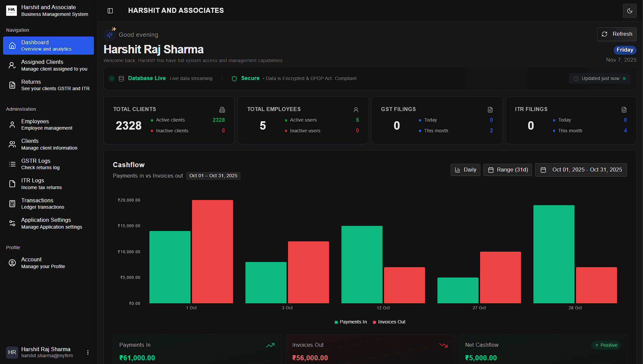Viewport: 643px width, 364px height.
Task: Click the Positive badge on Net Cashflow
Action: coord(606,345)
